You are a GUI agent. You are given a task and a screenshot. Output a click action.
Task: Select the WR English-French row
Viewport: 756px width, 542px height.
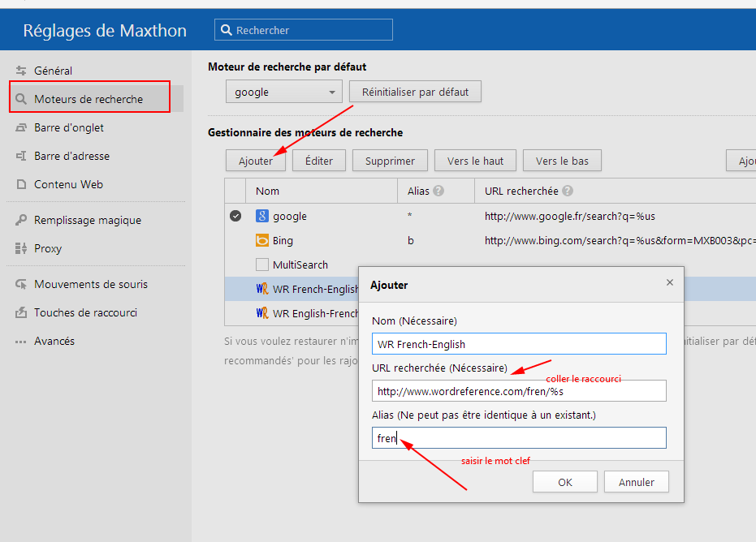[292, 313]
